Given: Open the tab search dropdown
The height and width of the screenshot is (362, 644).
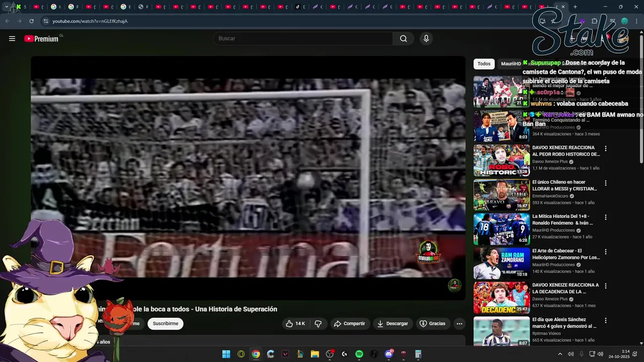Looking at the screenshot, I should [6, 7].
